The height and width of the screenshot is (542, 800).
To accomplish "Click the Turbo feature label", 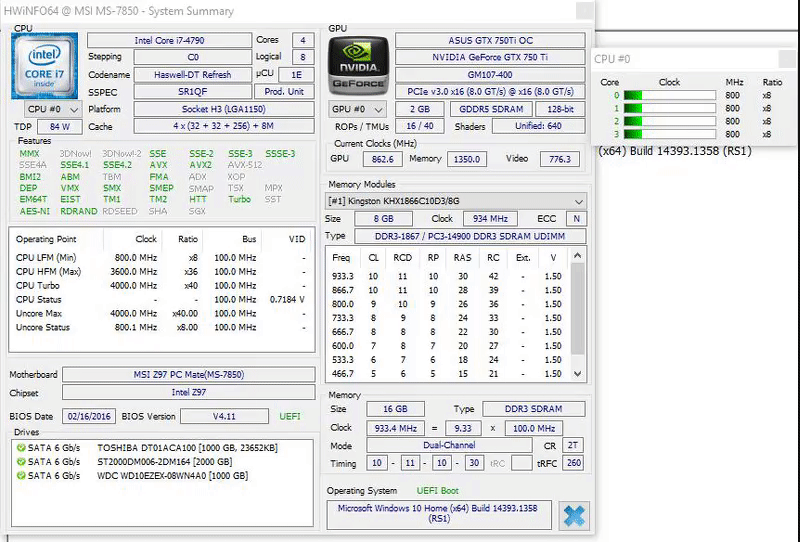I will click(x=239, y=199).
